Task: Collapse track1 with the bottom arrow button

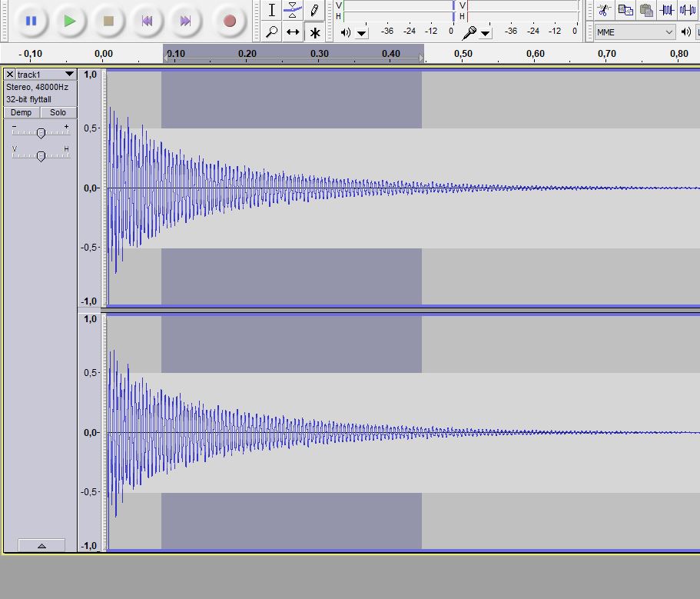Action: click(41, 545)
